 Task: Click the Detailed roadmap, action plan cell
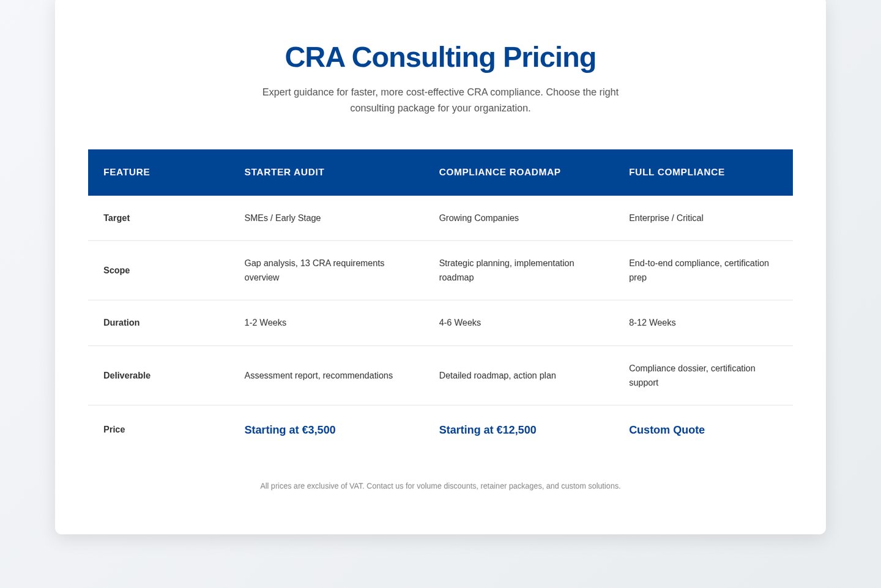click(x=497, y=376)
